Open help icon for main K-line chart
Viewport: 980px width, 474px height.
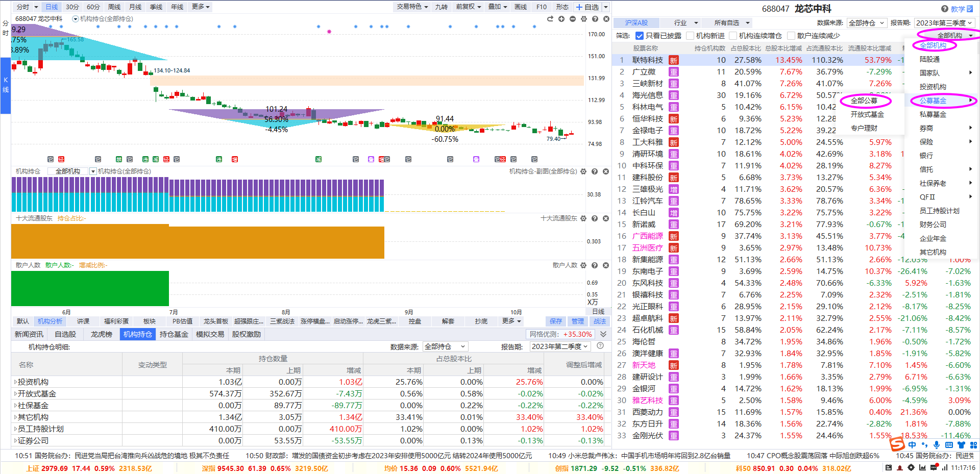[x=595, y=19]
